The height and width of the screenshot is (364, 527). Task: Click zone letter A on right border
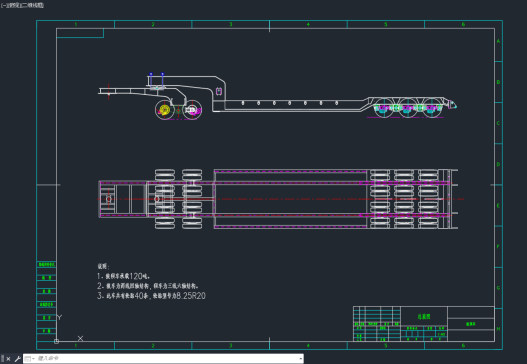498,41
